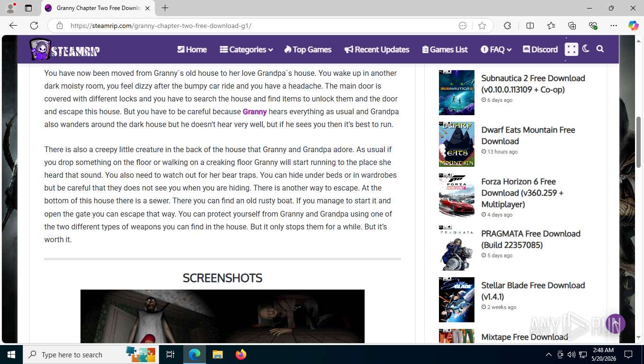
Task: Click the Granny screenshot image
Action: (223, 316)
